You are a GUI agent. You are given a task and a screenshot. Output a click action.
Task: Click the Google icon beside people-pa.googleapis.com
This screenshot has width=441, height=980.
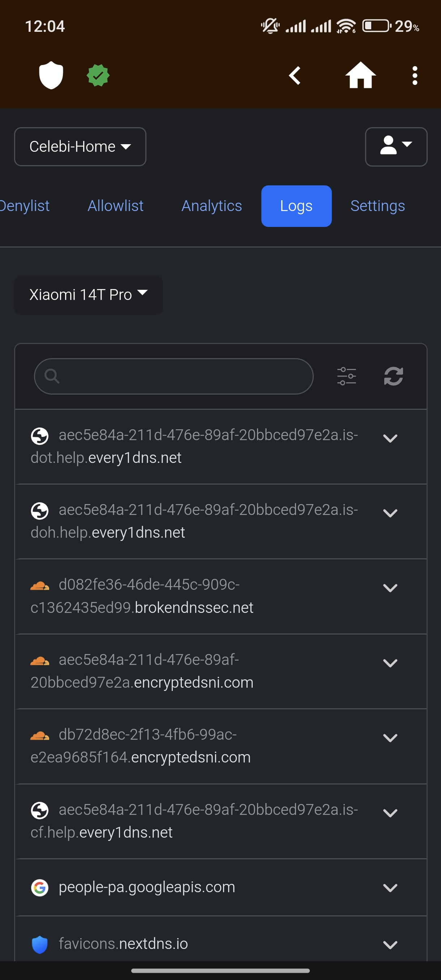pyautogui.click(x=39, y=888)
